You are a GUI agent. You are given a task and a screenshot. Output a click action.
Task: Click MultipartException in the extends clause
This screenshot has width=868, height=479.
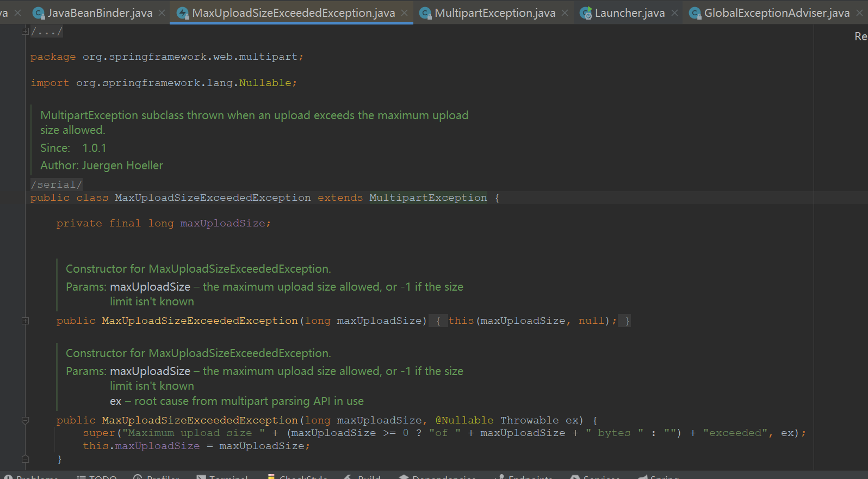428,198
